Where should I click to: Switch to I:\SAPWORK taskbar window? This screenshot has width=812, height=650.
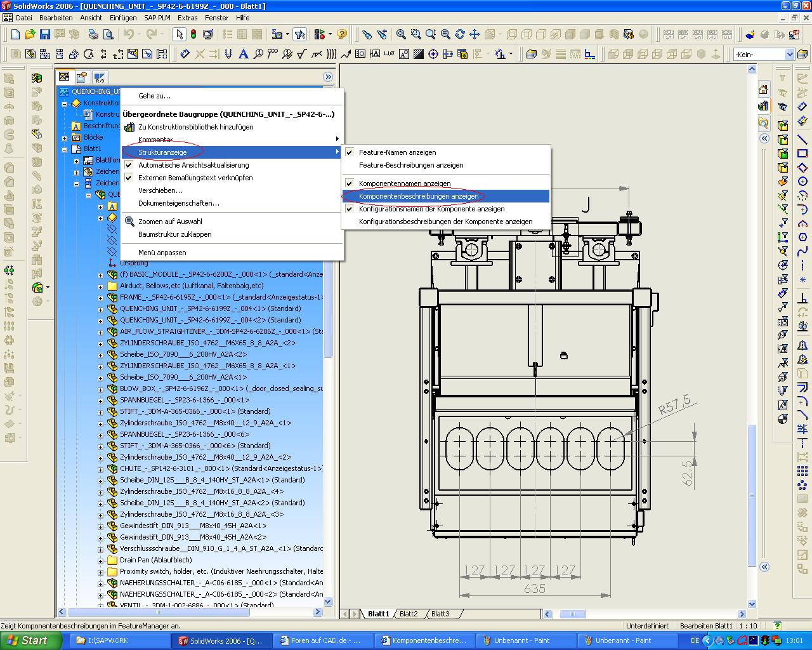tap(119, 640)
